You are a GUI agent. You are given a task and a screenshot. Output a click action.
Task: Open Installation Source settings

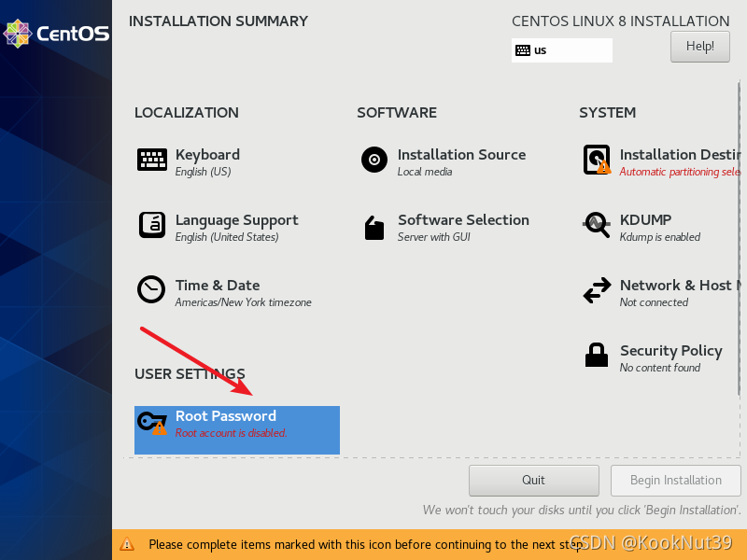click(461, 155)
